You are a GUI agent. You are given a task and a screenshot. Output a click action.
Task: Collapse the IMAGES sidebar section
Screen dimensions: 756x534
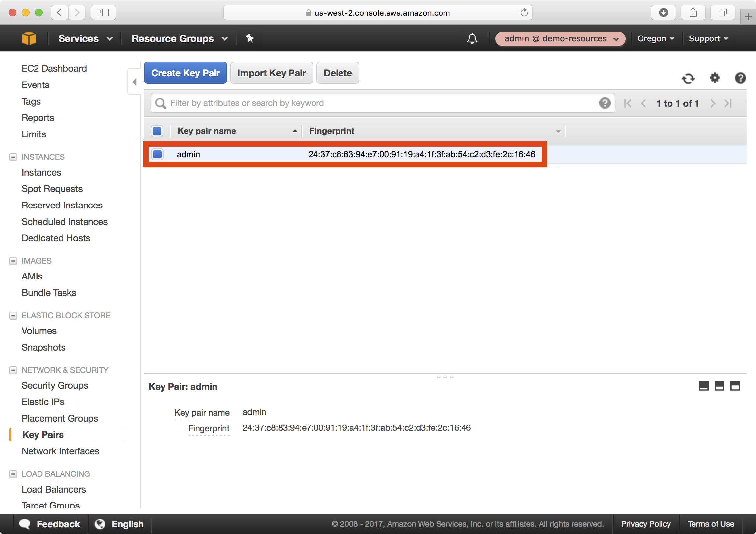click(13, 261)
